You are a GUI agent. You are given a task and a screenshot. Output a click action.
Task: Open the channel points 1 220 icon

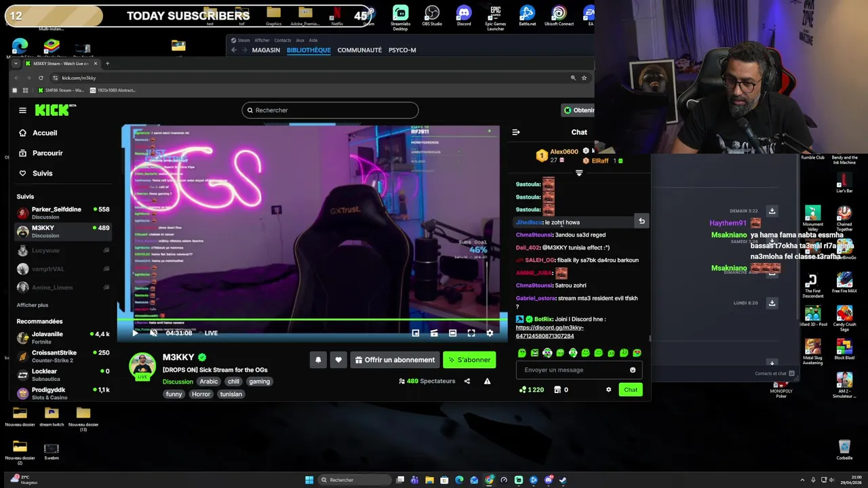tap(532, 390)
